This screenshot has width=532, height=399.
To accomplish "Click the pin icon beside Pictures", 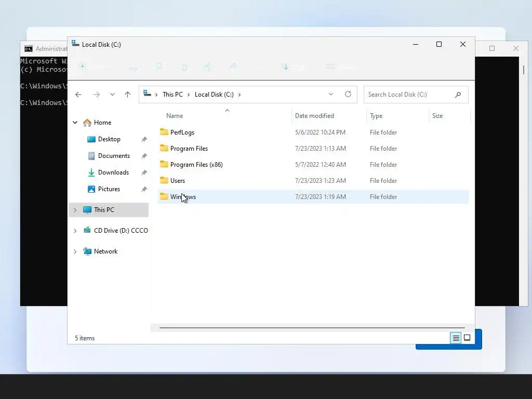I will point(144,189).
